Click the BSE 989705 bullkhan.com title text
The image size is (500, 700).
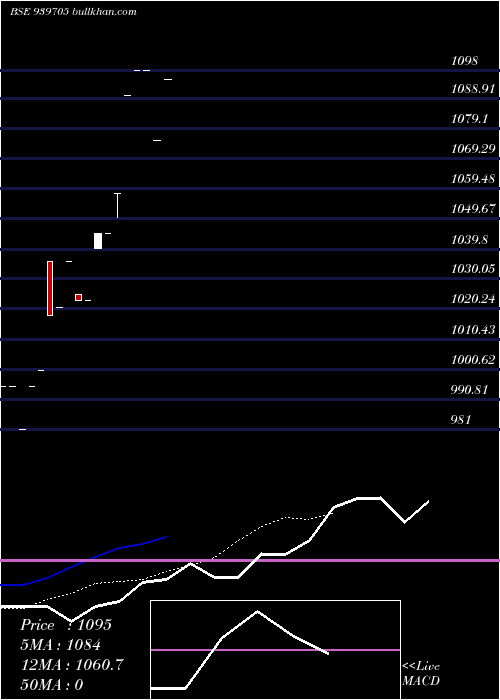[x=73, y=12]
